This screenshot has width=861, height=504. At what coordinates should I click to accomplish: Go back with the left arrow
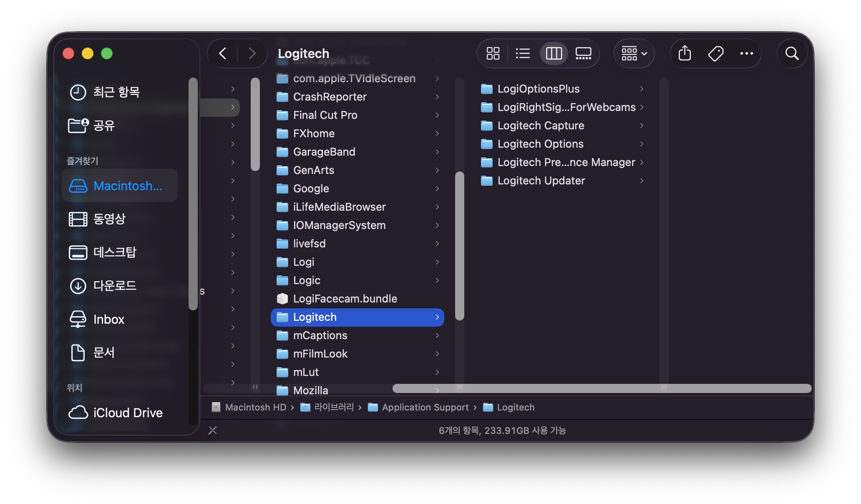(x=223, y=53)
